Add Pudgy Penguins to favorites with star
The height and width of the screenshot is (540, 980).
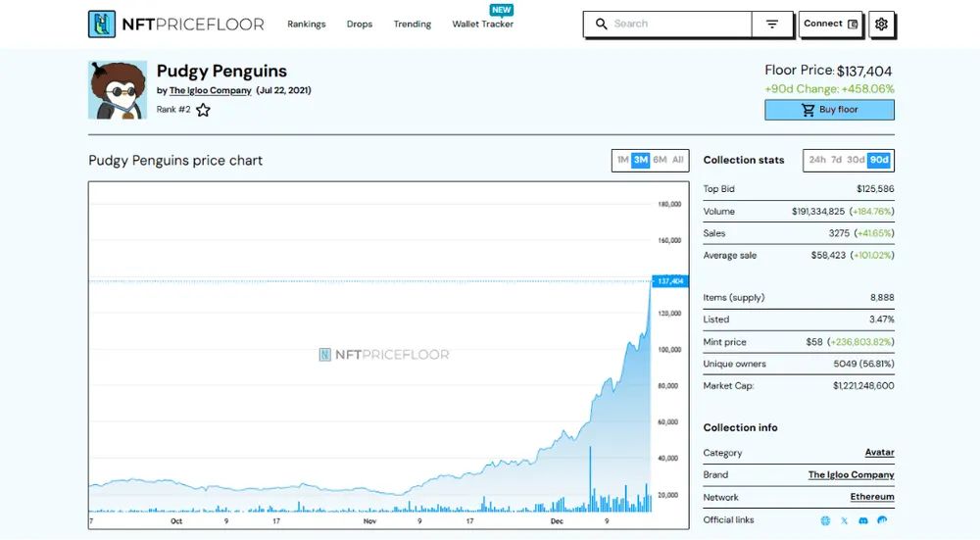[x=203, y=111]
